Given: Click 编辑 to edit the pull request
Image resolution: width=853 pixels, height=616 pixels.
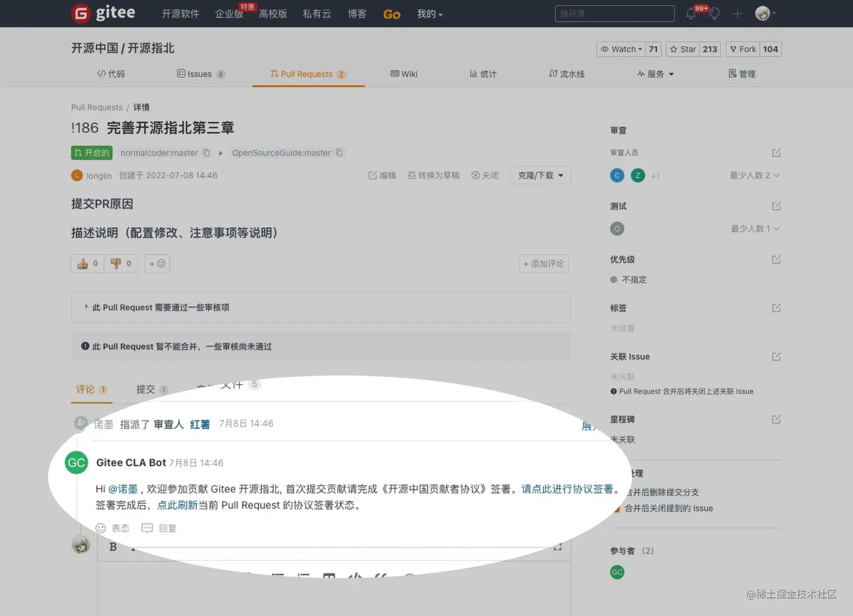Looking at the screenshot, I should [x=382, y=175].
